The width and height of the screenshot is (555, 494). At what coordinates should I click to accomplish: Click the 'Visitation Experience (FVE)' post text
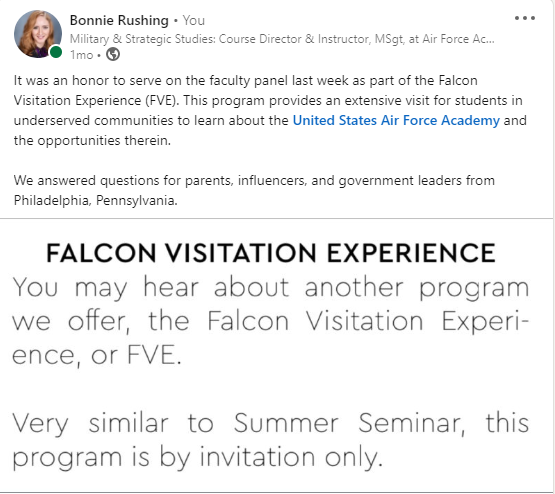click(x=96, y=100)
